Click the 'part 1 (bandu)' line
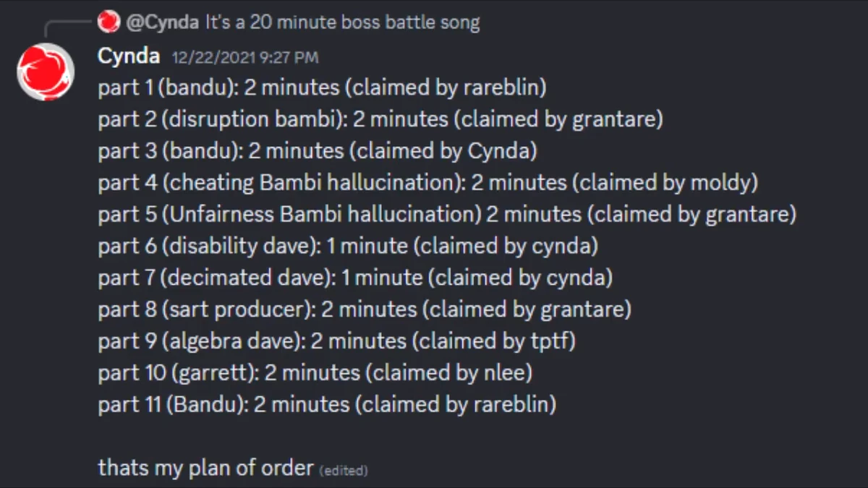This screenshot has width=868, height=488. coord(322,88)
